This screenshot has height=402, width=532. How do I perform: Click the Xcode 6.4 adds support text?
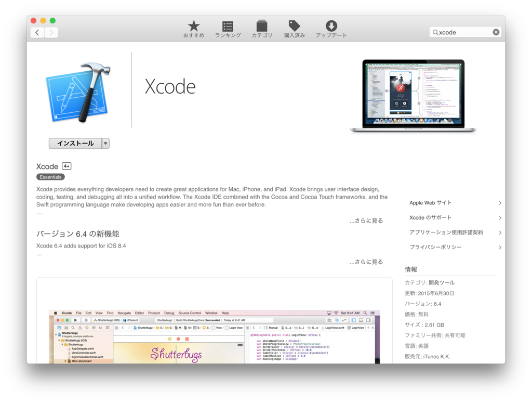[81, 246]
